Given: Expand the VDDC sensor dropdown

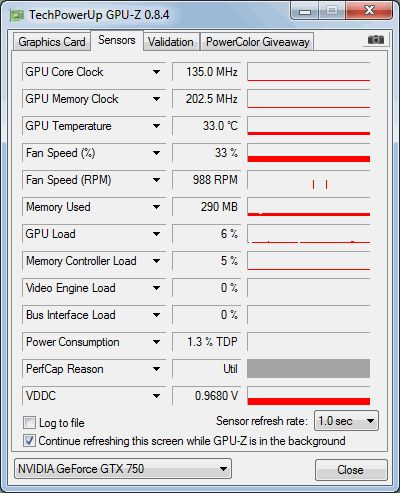Looking at the screenshot, I should click(x=156, y=396).
